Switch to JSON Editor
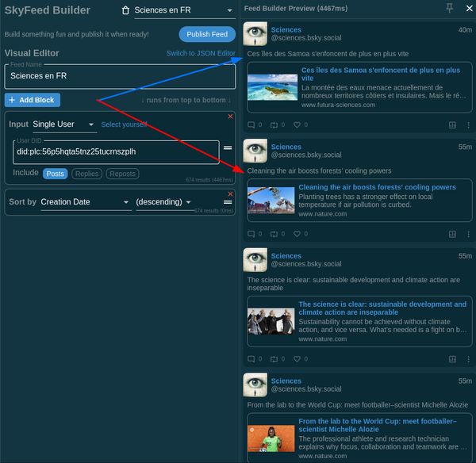This screenshot has height=463, width=476. pyautogui.click(x=201, y=53)
